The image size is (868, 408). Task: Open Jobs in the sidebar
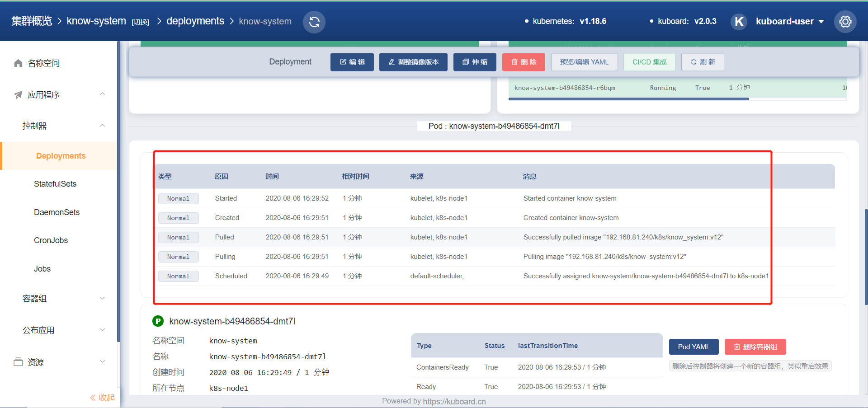point(42,269)
